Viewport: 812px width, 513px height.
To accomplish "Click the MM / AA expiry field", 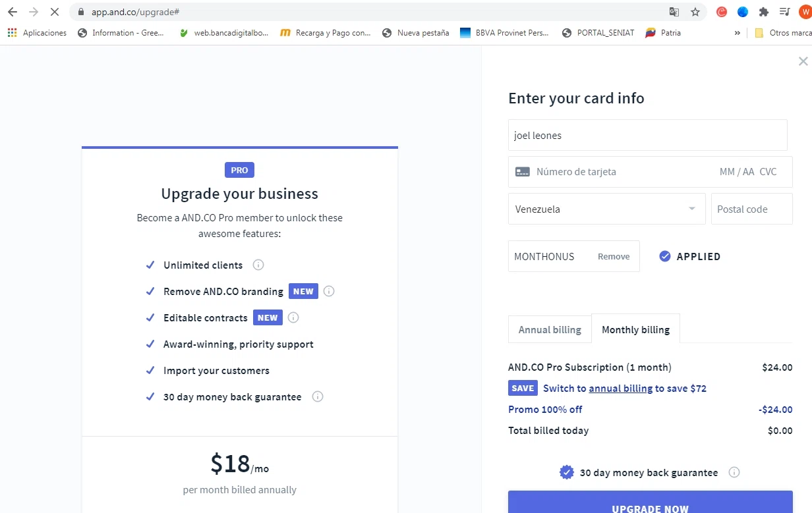I will pyautogui.click(x=737, y=172).
